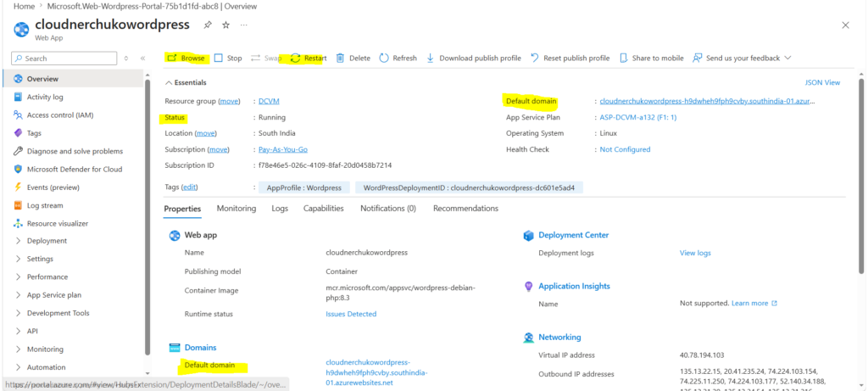Open Share to mobile

pyautogui.click(x=652, y=59)
